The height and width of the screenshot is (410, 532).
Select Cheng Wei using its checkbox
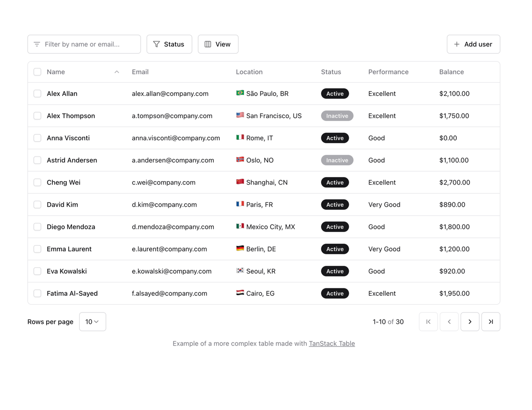click(x=37, y=183)
